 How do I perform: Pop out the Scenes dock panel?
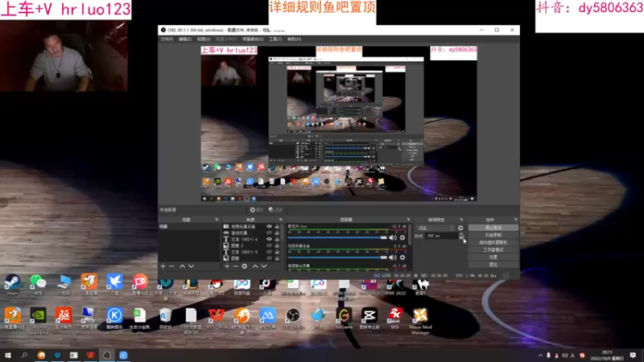coord(217,220)
